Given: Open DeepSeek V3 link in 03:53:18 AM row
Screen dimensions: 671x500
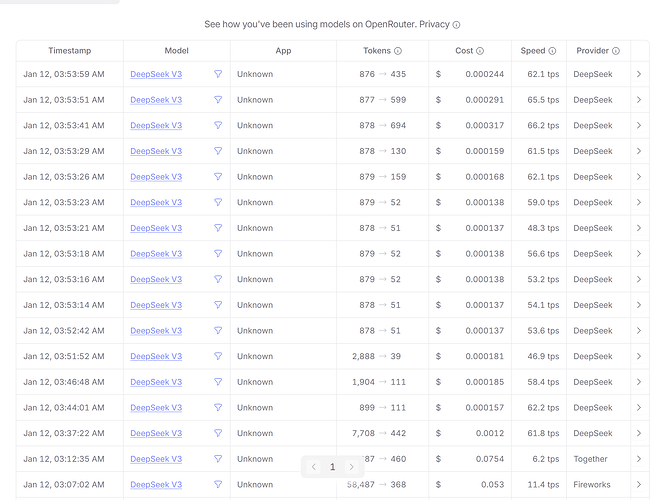Looking at the screenshot, I should pyautogui.click(x=156, y=254).
